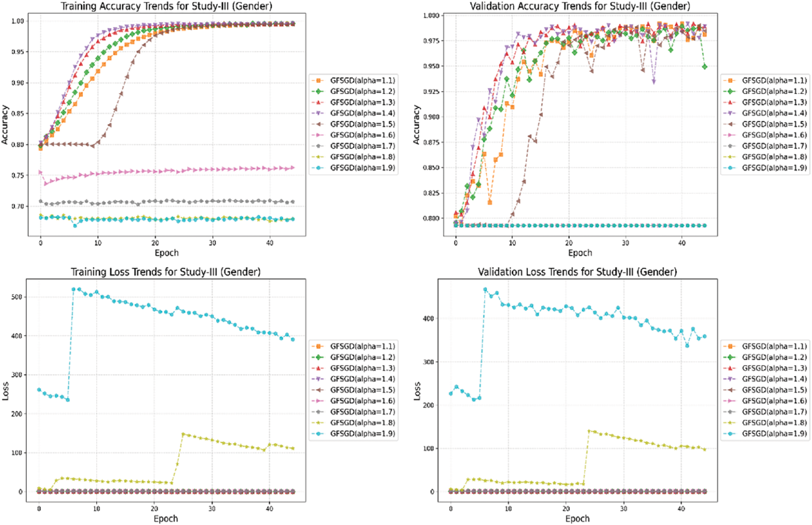Click the alpha=1.8 yellow star marker in Training Loss legend
This screenshot has width=812, height=525.
pyautogui.click(x=318, y=423)
